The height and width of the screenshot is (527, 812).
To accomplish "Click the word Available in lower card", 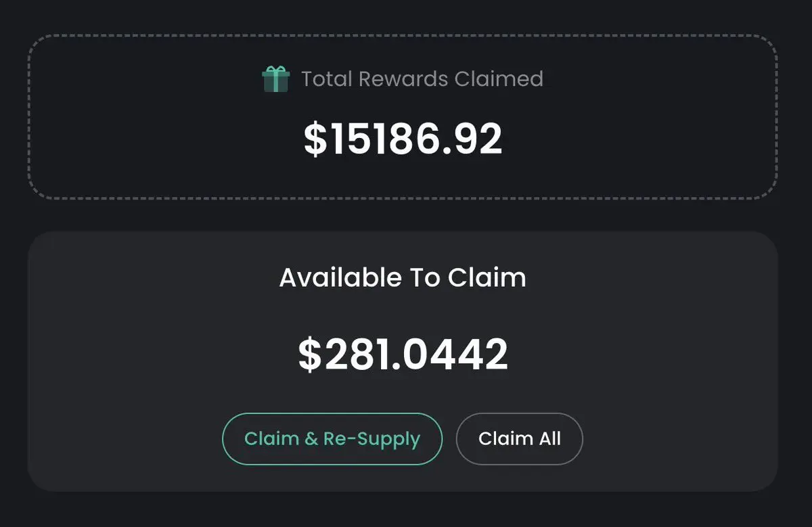I will (x=340, y=277).
